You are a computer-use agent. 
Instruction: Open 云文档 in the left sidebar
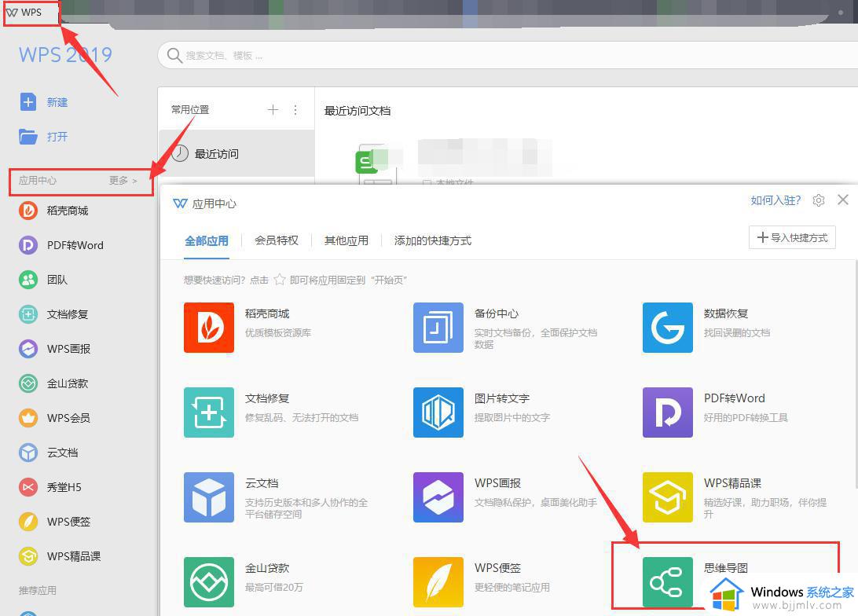[49, 453]
